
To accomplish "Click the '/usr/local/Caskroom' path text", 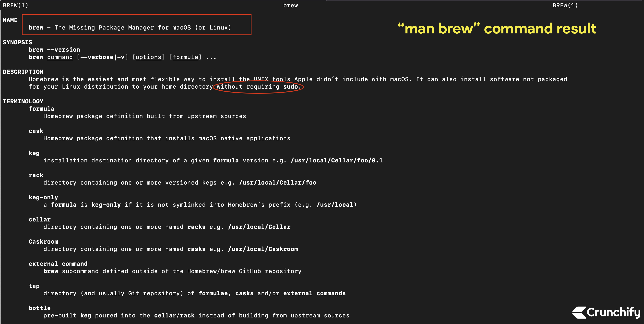I will click(x=263, y=249).
